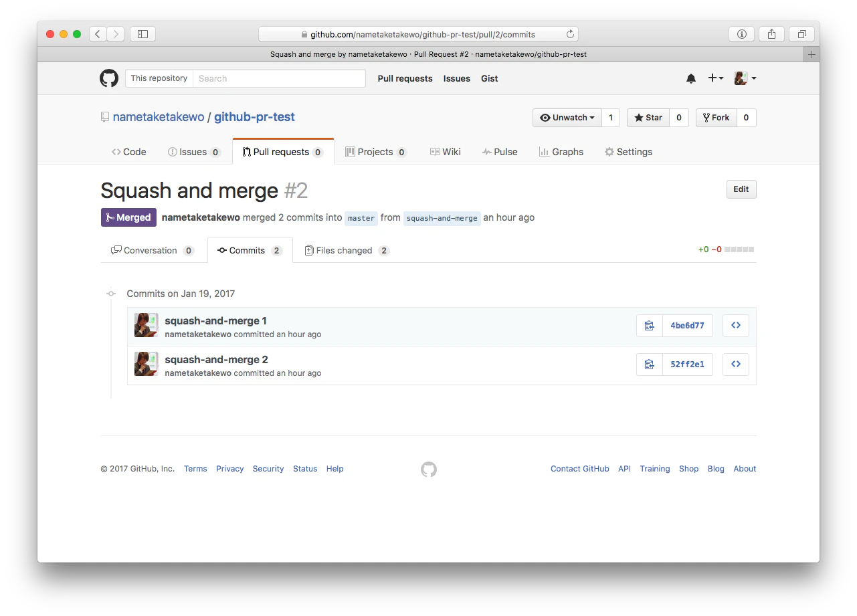The width and height of the screenshot is (857, 616).
Task: Open the Issues repository tab
Action: (x=194, y=152)
